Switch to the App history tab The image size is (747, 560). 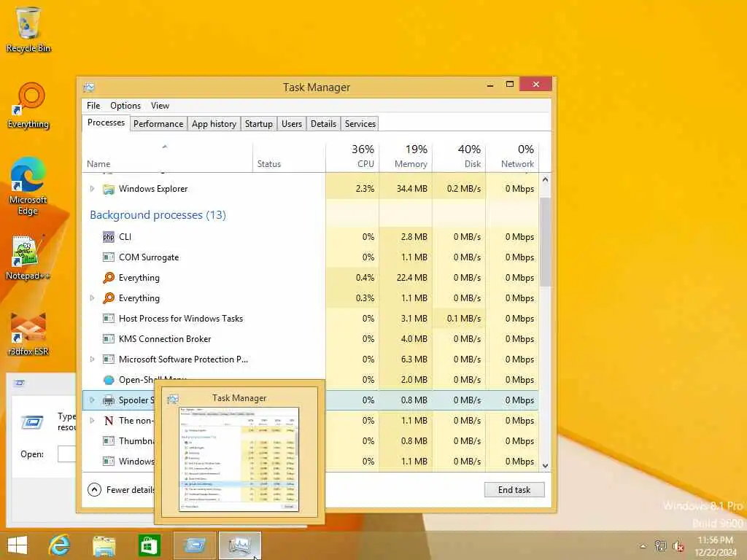[x=214, y=124]
